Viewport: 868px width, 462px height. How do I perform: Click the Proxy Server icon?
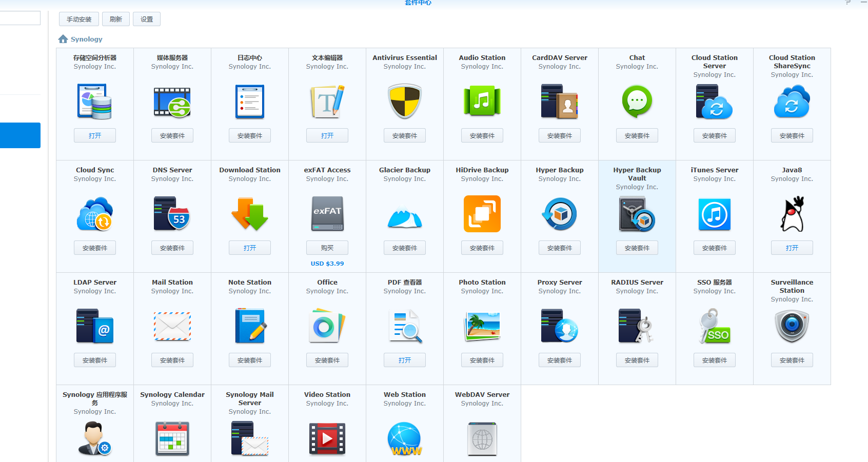(x=560, y=327)
